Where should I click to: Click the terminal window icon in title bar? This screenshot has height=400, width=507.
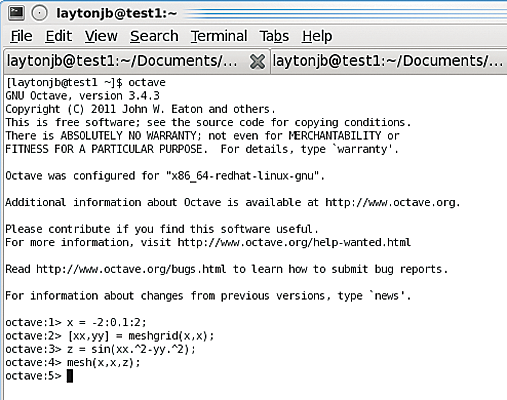16,13
